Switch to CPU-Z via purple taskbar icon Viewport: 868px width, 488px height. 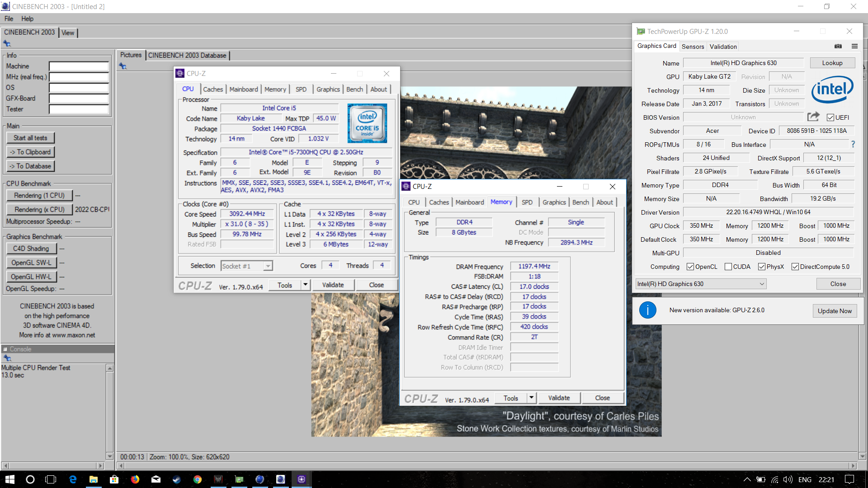point(302,479)
